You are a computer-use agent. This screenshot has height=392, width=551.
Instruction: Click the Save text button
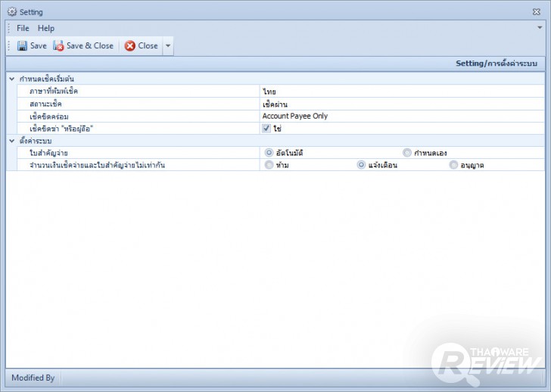39,45
